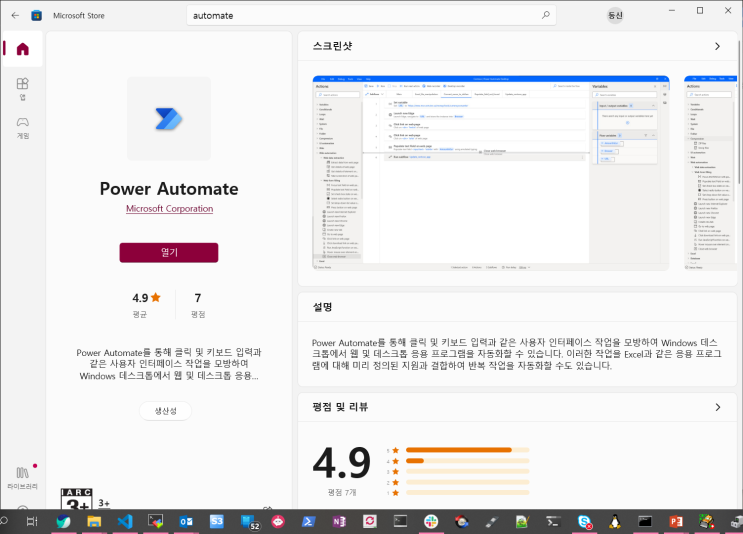Expand the 스크린샷 section arrow
743x534 pixels.
717,46
